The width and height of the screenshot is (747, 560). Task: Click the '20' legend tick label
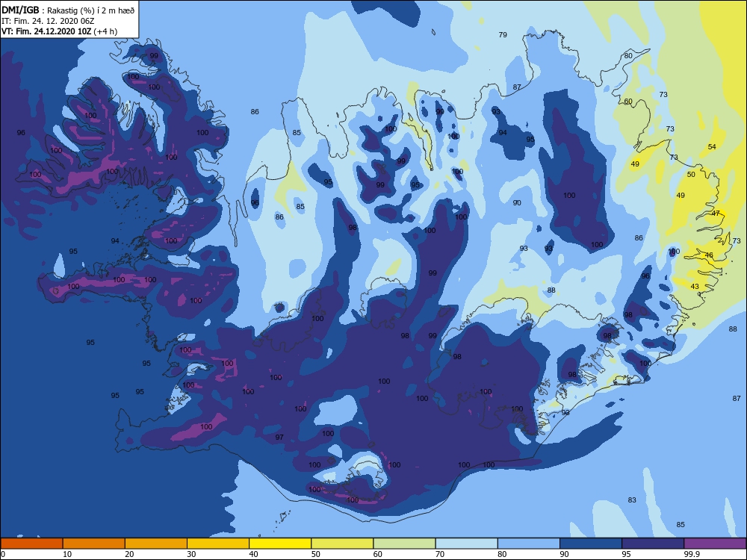129,554
